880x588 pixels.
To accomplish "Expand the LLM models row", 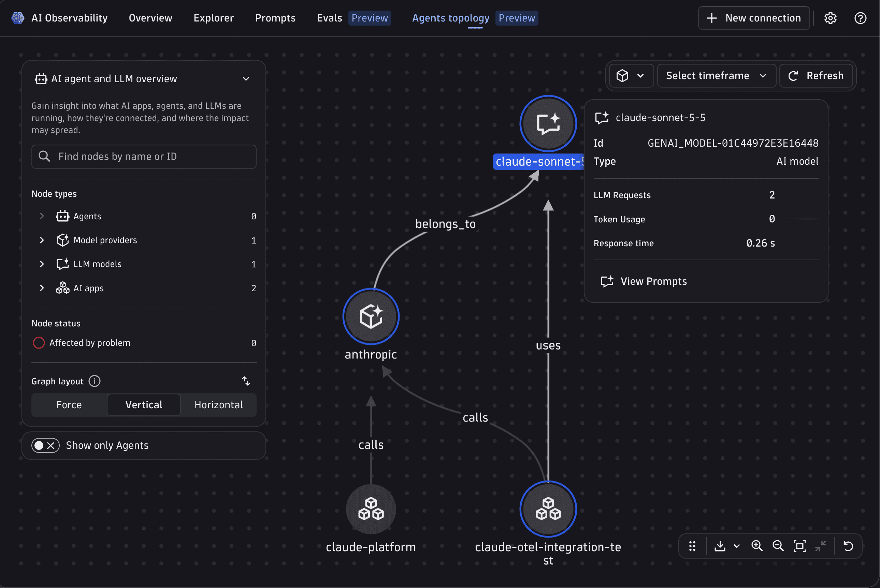I will point(42,264).
